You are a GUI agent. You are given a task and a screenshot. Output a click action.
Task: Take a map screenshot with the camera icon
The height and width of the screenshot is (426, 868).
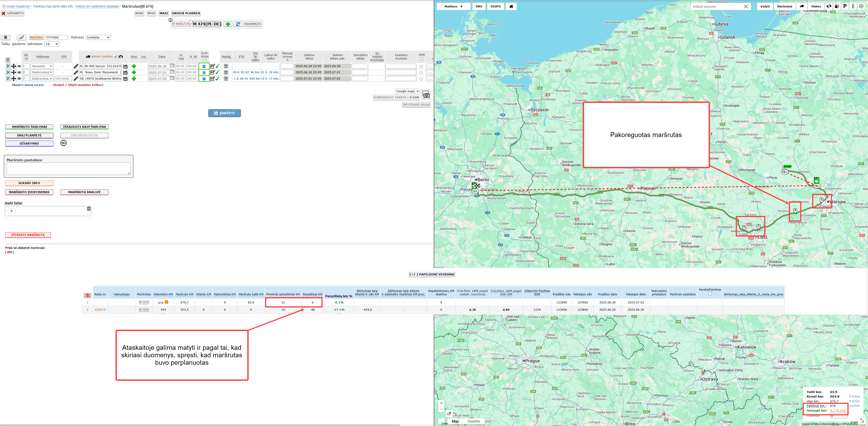point(426,95)
